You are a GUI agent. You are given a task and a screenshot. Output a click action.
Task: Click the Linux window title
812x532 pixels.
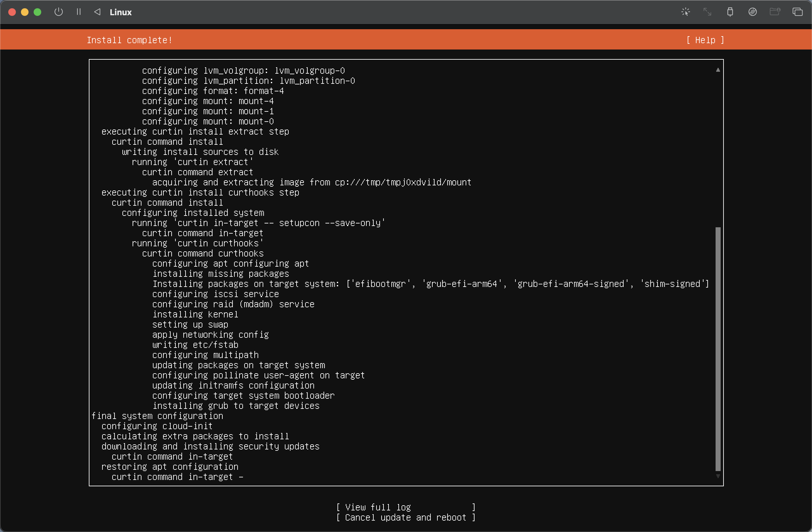point(121,12)
